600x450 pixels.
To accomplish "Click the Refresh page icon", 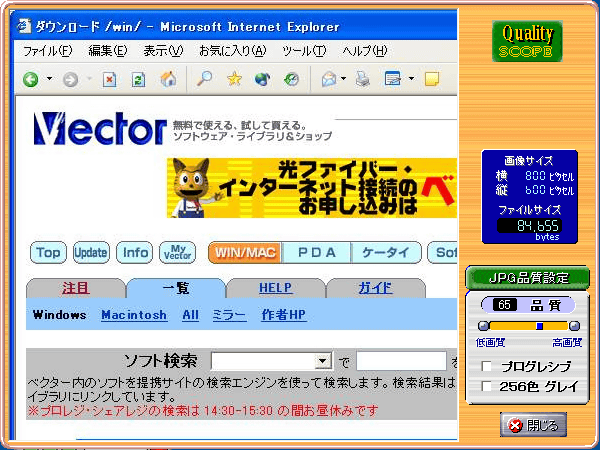I will 138,80.
